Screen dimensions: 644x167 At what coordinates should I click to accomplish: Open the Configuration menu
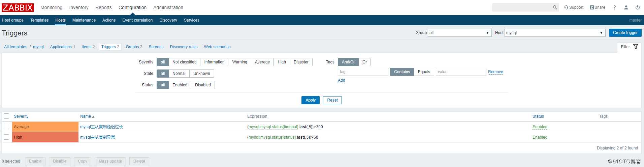pos(132,7)
